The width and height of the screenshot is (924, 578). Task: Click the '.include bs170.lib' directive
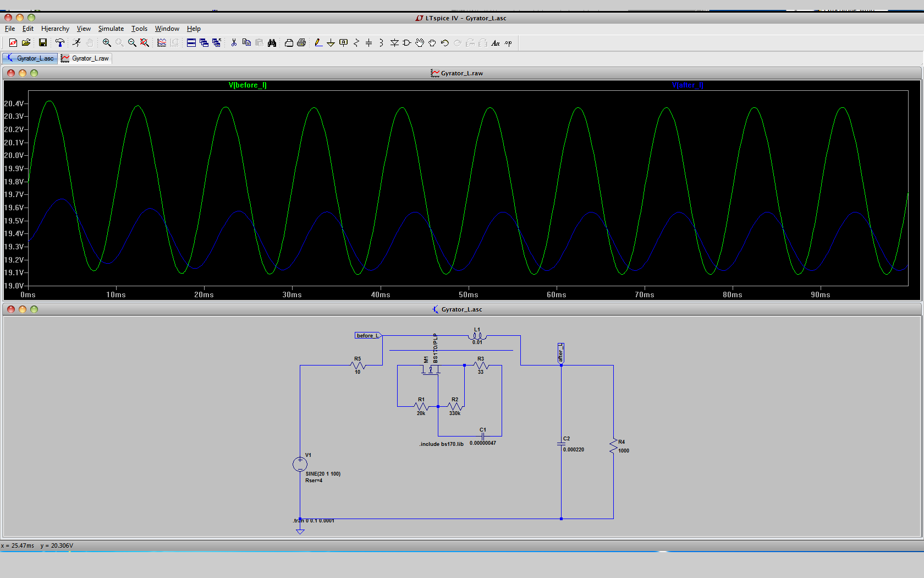[441, 444]
